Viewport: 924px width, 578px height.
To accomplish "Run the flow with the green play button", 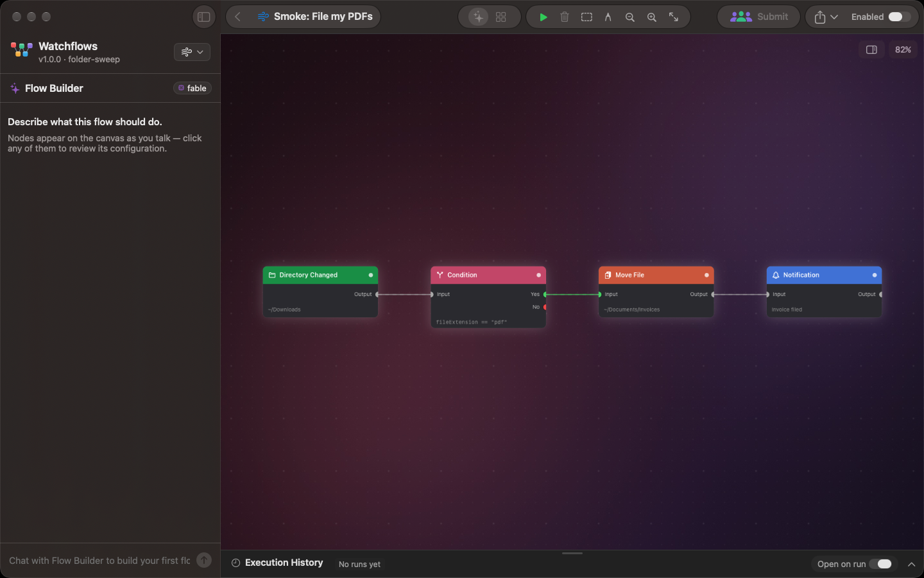I will pos(543,17).
